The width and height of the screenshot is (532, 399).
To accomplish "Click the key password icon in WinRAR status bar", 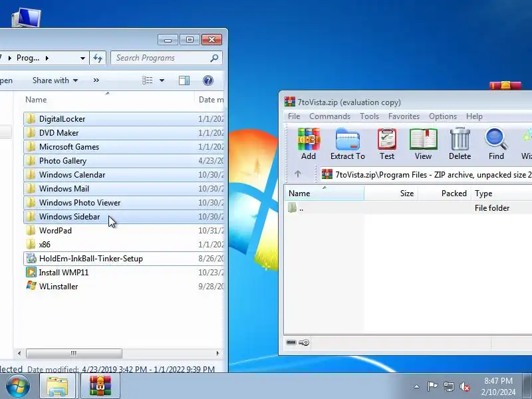I will 304,342.
